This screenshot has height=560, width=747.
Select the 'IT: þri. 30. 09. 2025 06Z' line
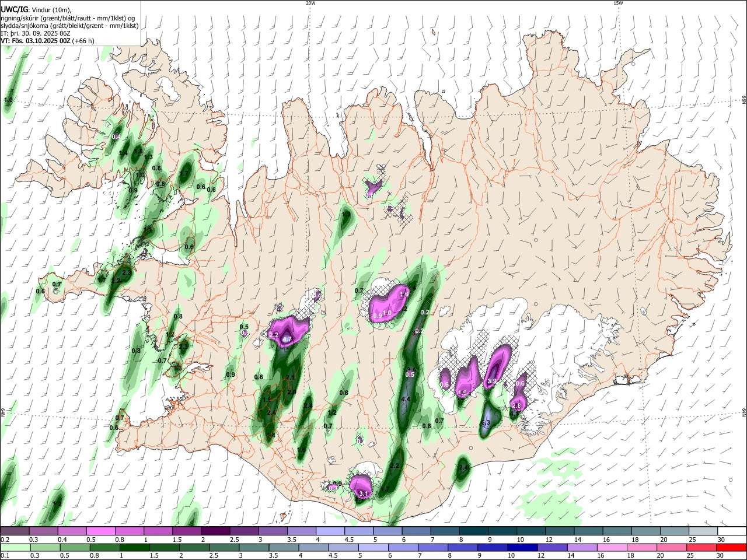(x=35, y=33)
